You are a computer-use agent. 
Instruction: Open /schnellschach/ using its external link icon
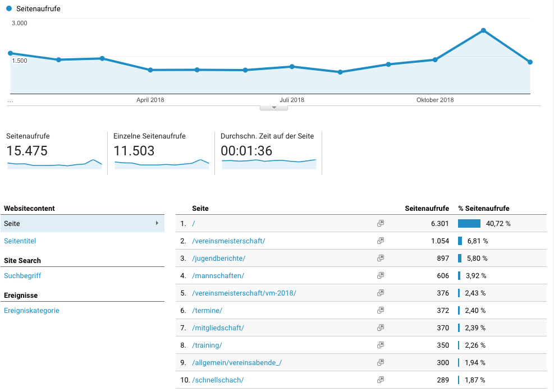(x=381, y=380)
